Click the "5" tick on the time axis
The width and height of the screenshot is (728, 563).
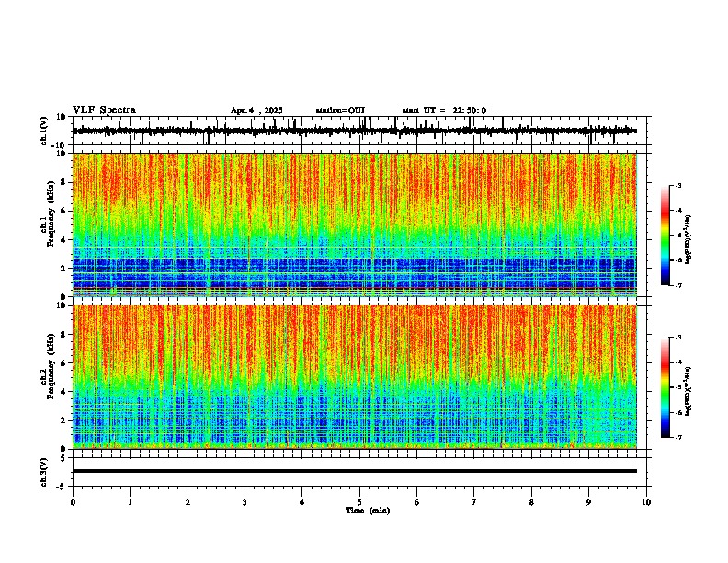tap(359, 502)
